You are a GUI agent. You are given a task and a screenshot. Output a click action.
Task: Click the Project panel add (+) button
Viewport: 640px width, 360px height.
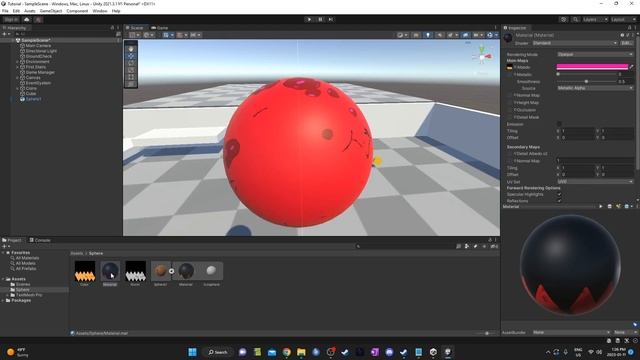pyautogui.click(x=6, y=247)
